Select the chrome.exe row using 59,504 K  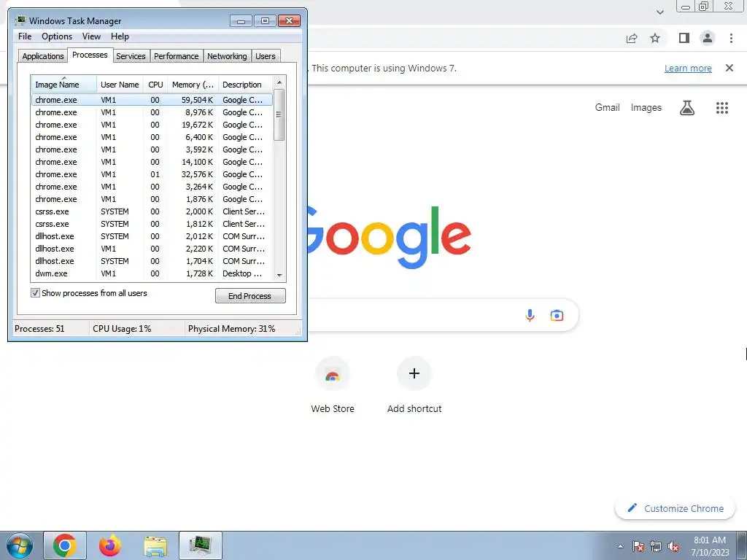(x=152, y=100)
